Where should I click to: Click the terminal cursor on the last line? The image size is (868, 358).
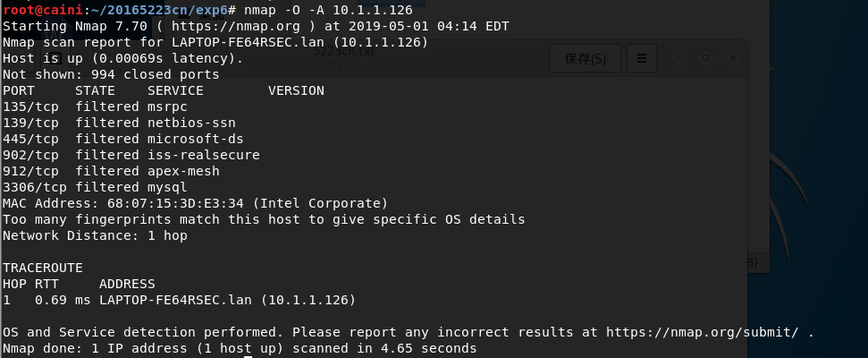pyautogui.click(x=248, y=357)
